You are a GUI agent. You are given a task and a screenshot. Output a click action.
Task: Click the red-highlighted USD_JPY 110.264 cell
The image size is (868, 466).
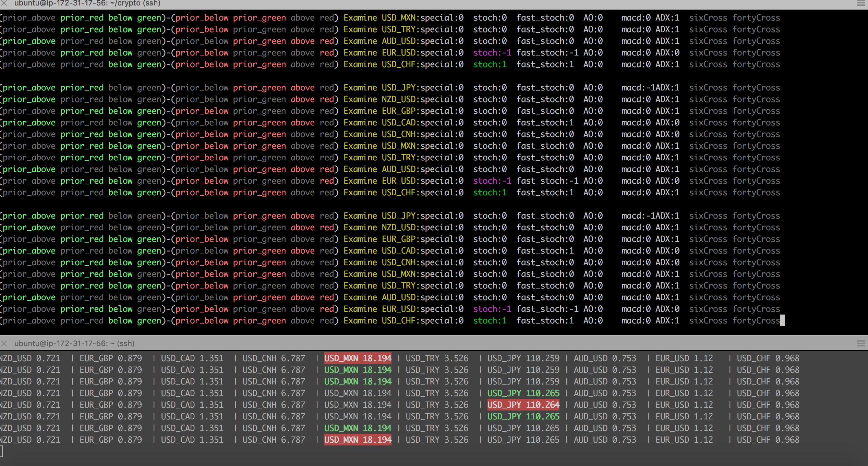click(x=523, y=405)
